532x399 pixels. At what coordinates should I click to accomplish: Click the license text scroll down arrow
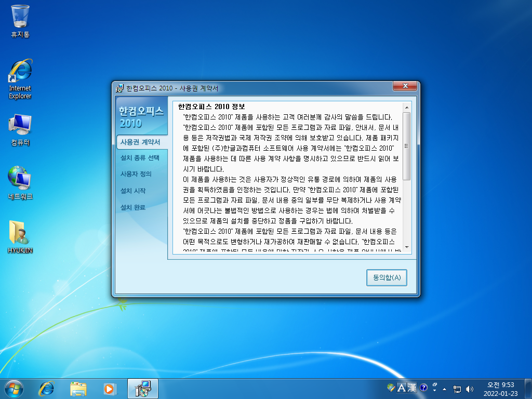[x=406, y=247]
